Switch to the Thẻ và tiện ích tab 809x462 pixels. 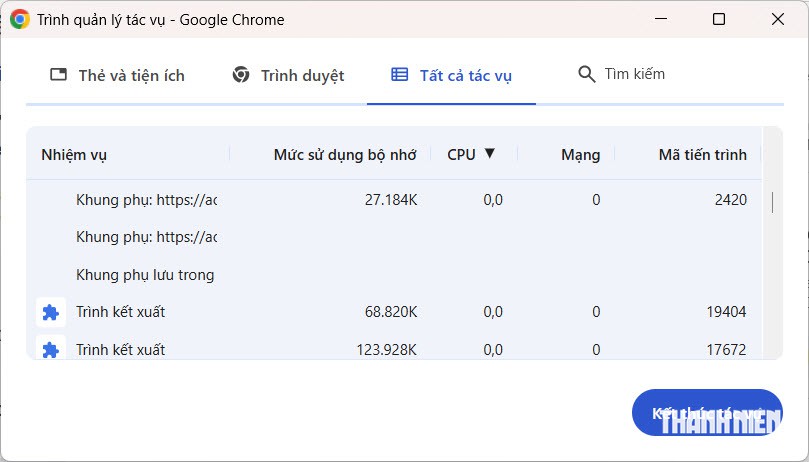[x=117, y=75]
